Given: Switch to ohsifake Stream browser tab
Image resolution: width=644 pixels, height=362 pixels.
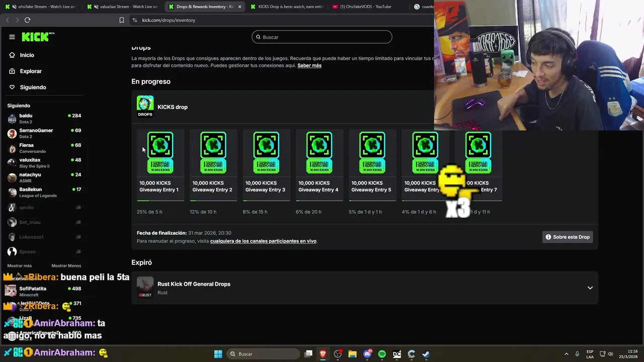Looking at the screenshot, I should [43, 7].
